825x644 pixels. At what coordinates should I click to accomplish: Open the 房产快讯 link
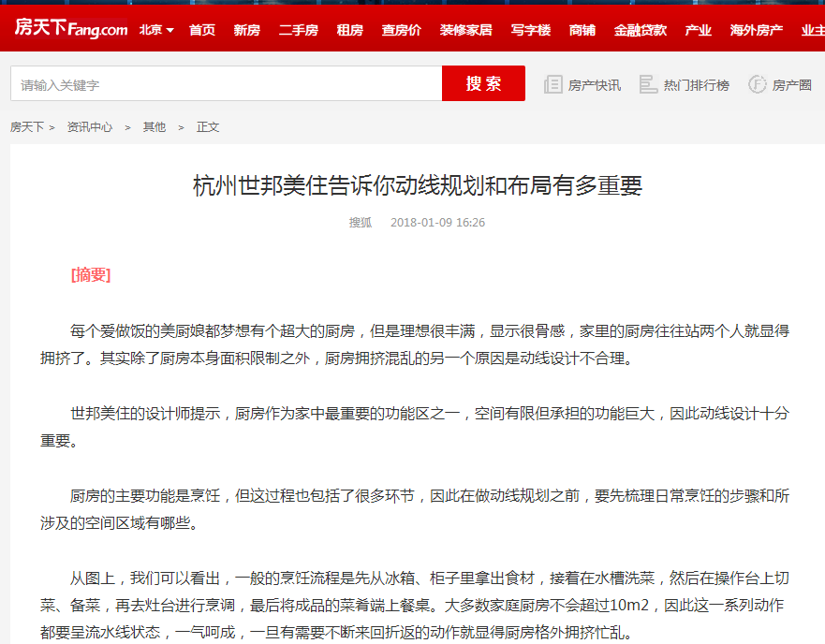click(x=595, y=84)
